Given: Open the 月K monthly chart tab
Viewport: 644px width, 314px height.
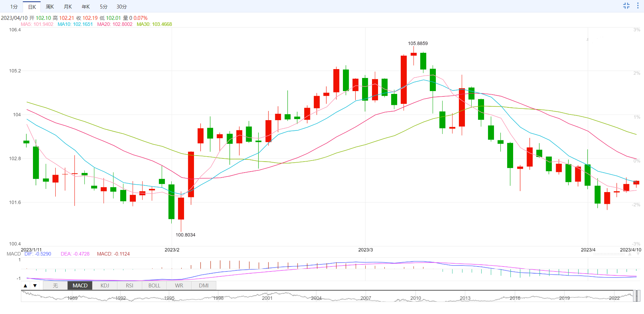Looking at the screenshot, I should [68, 7].
